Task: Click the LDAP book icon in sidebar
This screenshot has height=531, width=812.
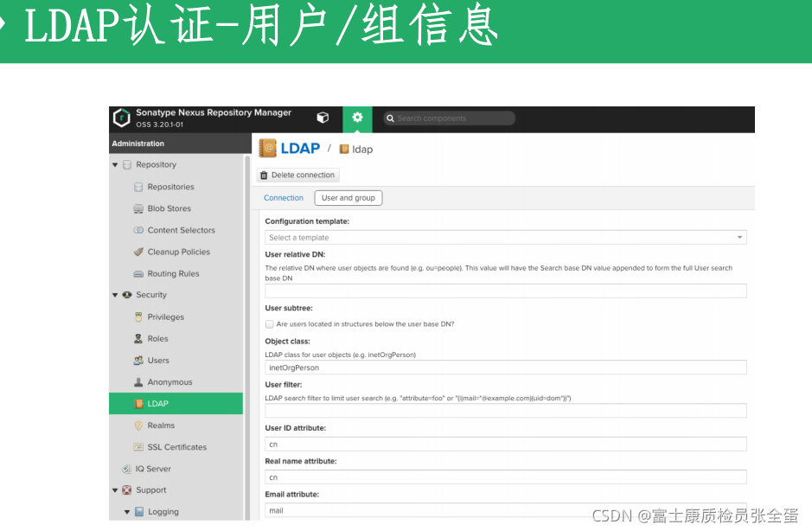Action: (x=138, y=404)
